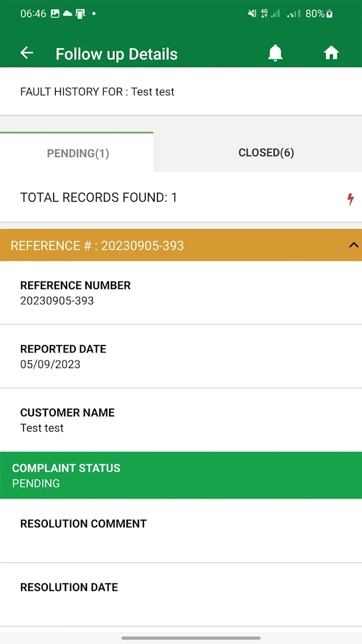Tap the image icon in status bar
Image resolution: width=362 pixels, height=644 pixels.
[x=55, y=14]
